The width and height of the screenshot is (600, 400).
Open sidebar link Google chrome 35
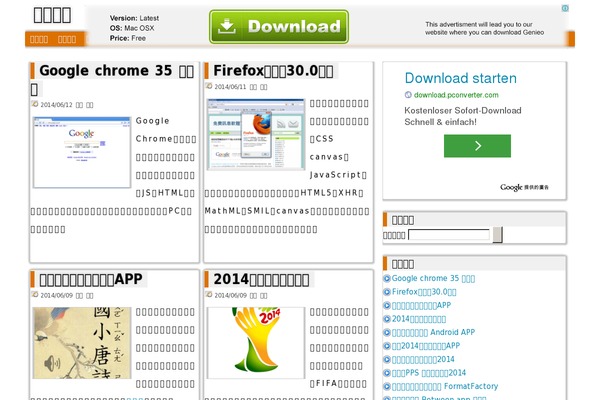click(x=433, y=278)
